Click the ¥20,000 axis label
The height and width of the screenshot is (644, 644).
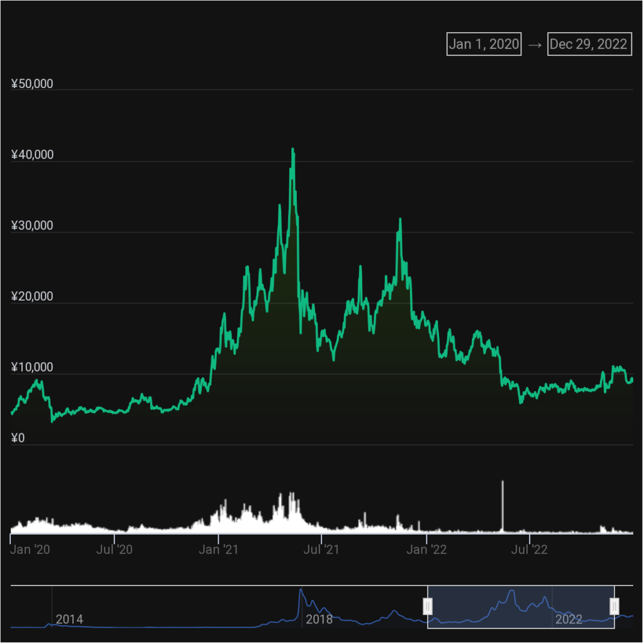(32, 297)
